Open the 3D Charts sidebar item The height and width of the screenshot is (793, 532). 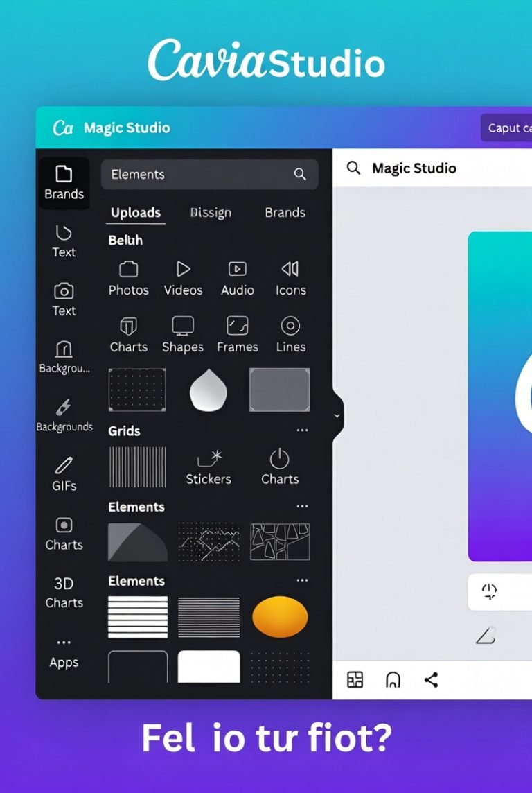(64, 593)
